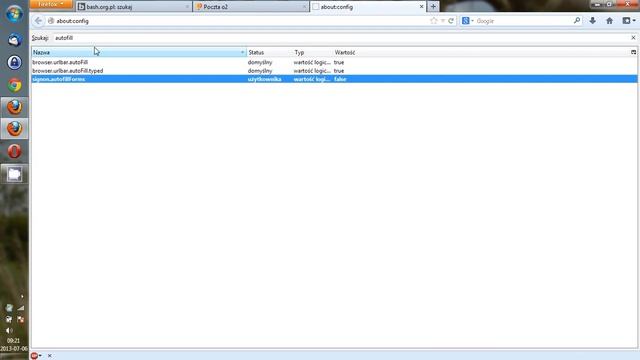Open a new tab with the plus button
Viewport: 640px width, 360px height.
pos(433,7)
